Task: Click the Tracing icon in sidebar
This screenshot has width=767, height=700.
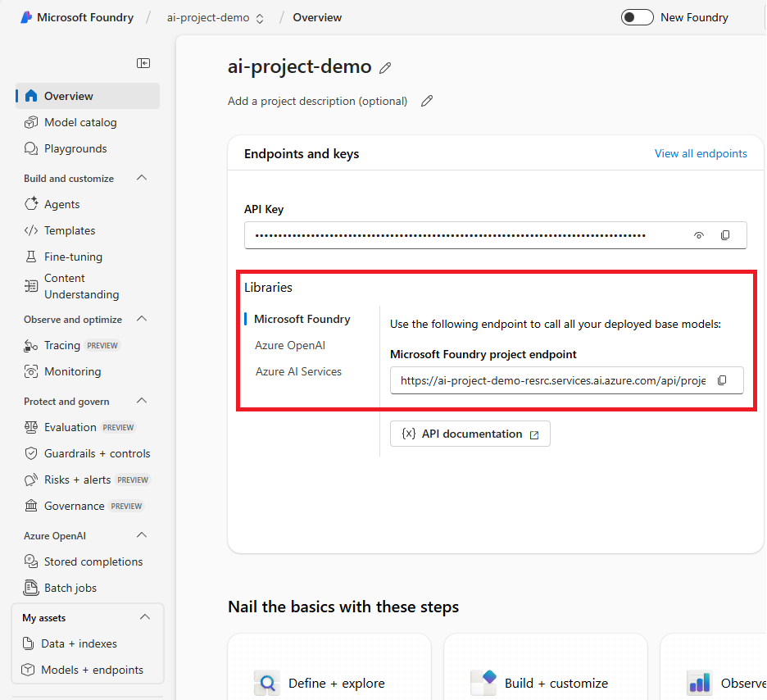Action: (x=31, y=346)
